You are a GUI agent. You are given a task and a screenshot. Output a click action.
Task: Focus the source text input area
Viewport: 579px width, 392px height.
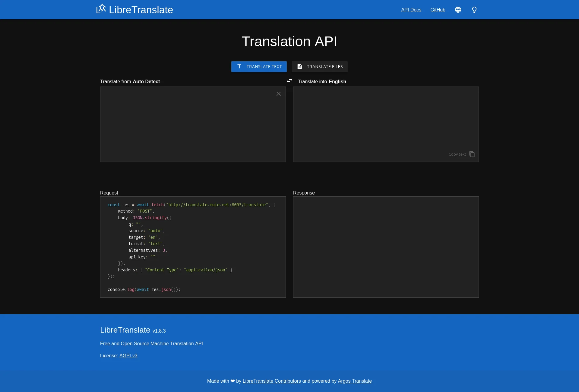pos(193,124)
